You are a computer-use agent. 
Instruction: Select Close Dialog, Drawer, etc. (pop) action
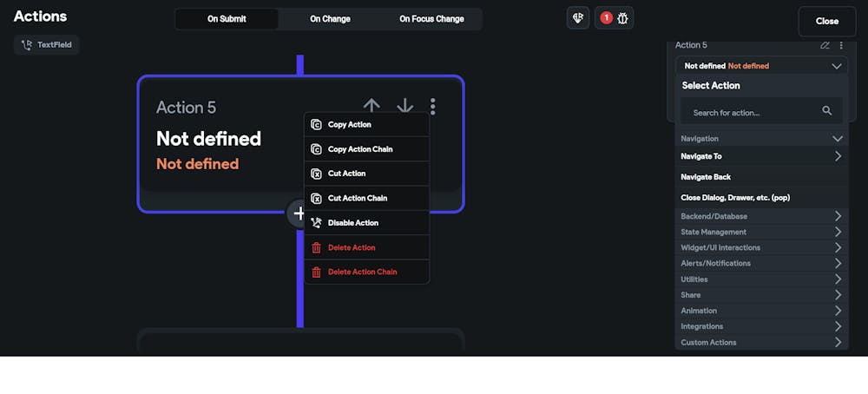tap(762, 198)
